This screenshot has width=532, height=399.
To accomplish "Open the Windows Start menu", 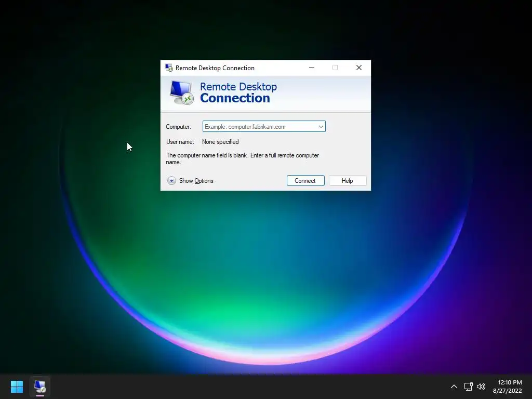I will 17,387.
